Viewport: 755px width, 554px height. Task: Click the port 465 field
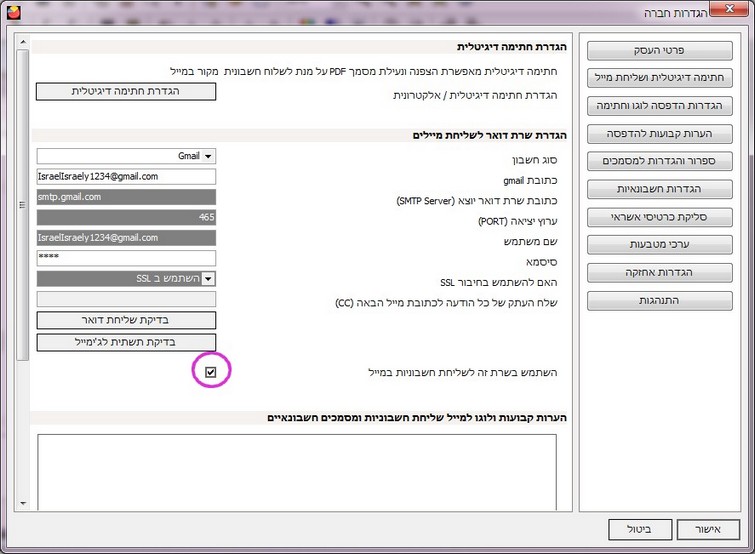(126, 217)
